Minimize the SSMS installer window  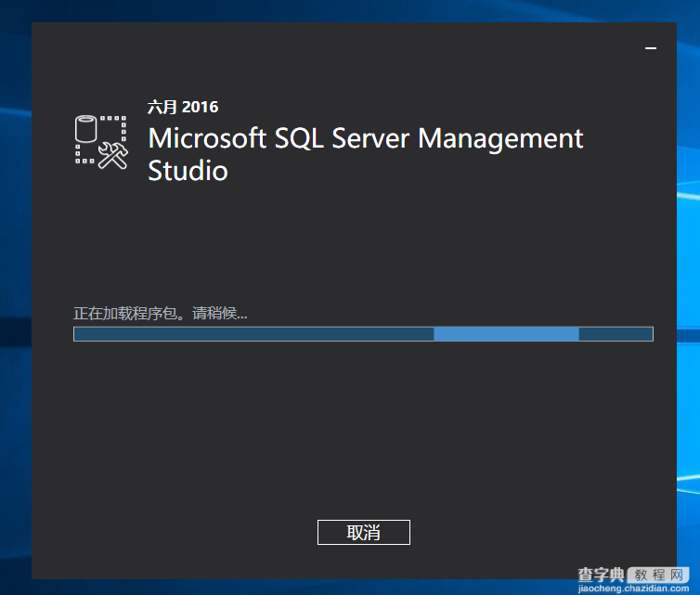click(x=651, y=48)
